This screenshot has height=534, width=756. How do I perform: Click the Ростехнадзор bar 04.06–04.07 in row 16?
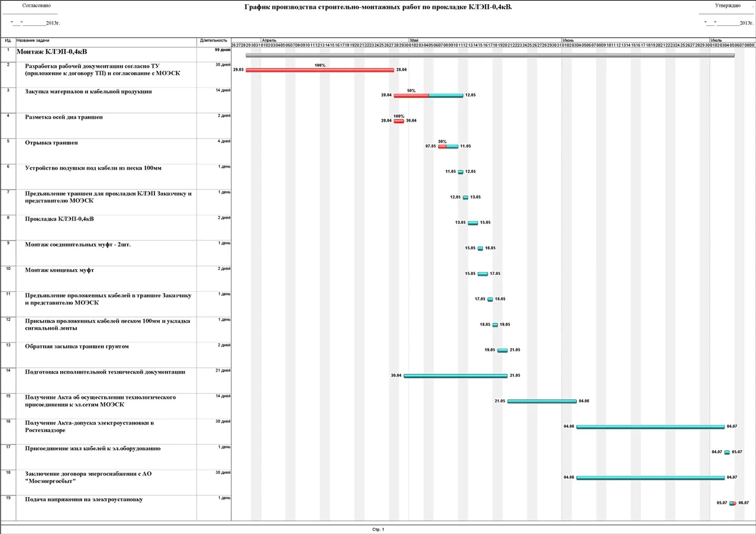651,427
